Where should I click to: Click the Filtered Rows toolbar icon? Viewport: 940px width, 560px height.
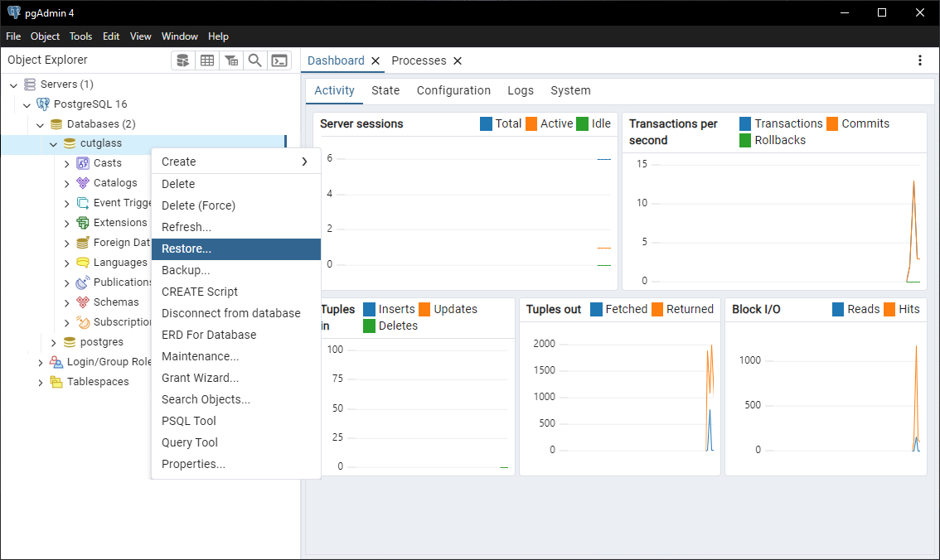[x=231, y=60]
